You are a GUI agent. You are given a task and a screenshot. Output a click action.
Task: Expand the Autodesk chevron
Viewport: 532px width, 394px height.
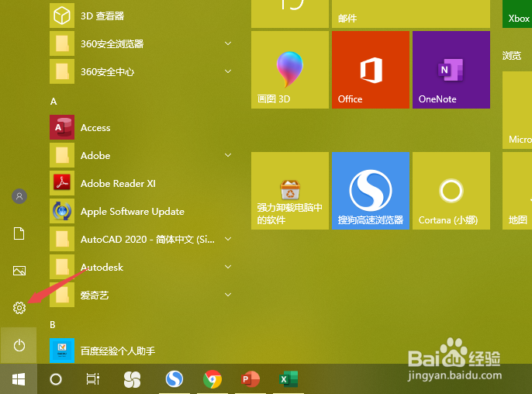tap(228, 267)
